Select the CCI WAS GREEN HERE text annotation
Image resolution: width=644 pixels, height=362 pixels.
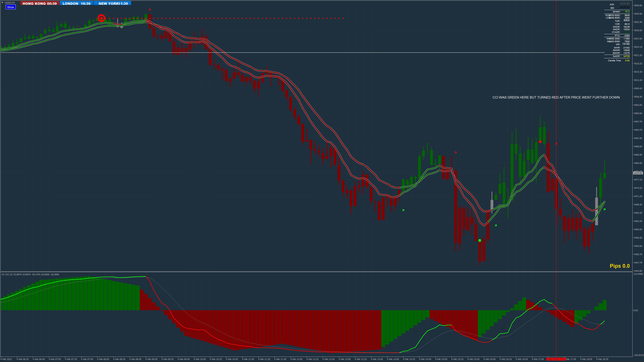pos(556,97)
